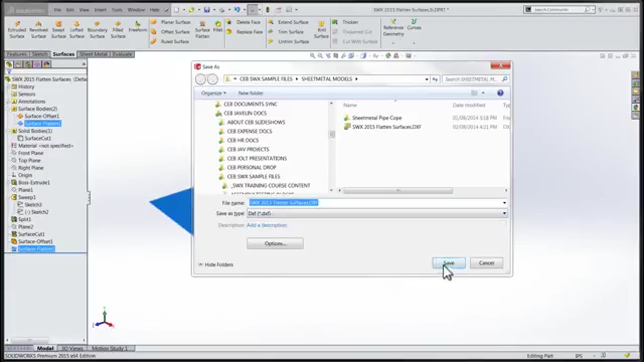644x362 pixels.
Task: Open the Tools menu
Action: click(117, 10)
